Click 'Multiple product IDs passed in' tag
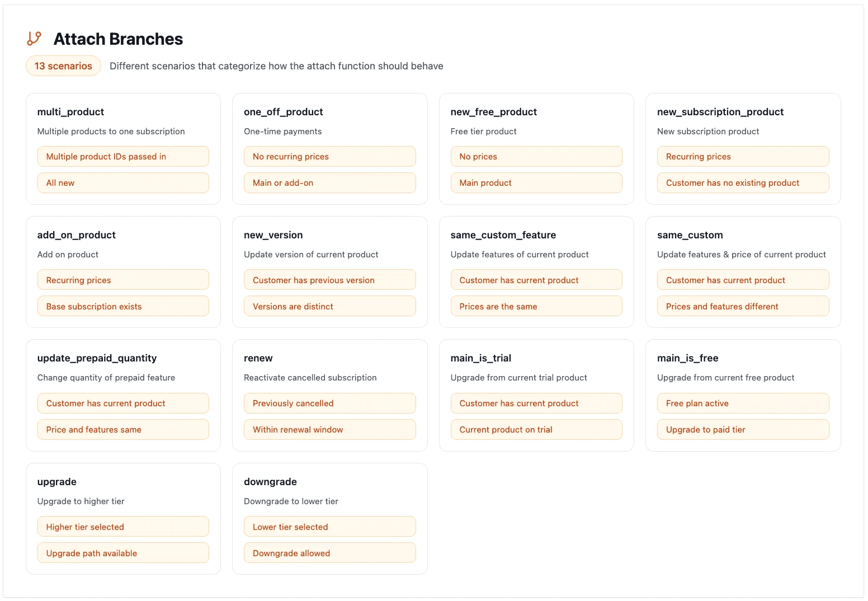Image resolution: width=868 pixels, height=601 pixels. pos(123,157)
